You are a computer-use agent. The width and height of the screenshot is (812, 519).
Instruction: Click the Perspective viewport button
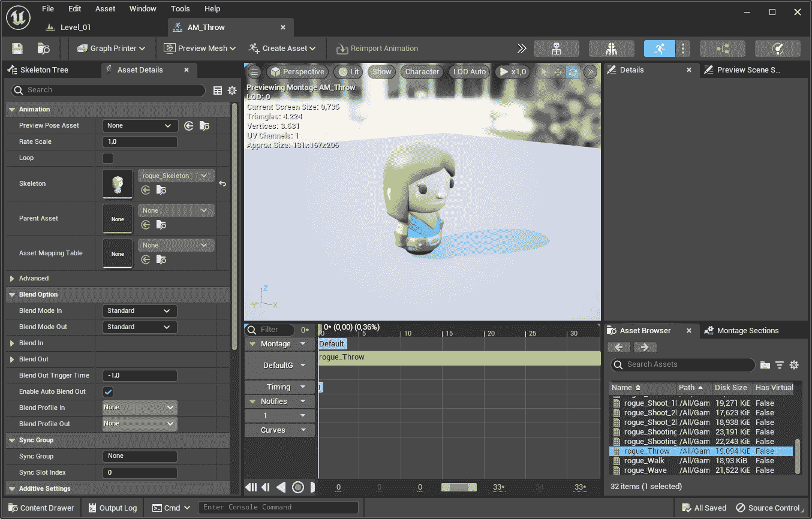pos(297,72)
